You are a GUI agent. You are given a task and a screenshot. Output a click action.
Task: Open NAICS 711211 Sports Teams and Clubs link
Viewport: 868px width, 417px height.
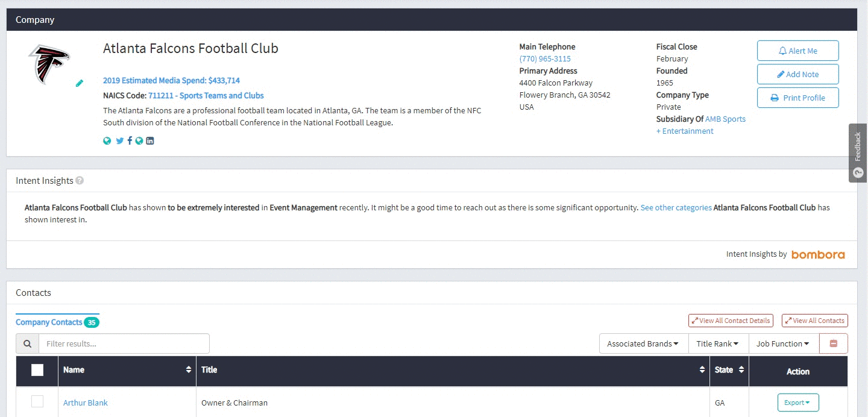[x=206, y=95]
